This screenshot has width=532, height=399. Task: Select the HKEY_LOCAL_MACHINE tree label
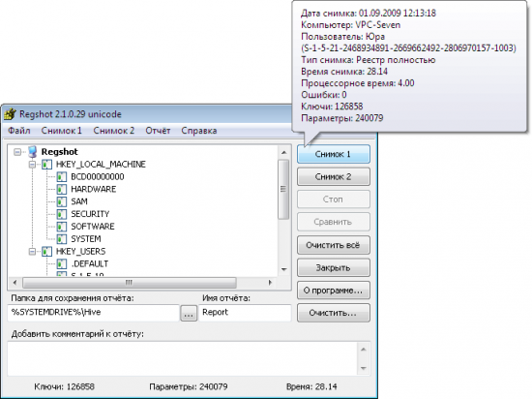click(x=101, y=165)
